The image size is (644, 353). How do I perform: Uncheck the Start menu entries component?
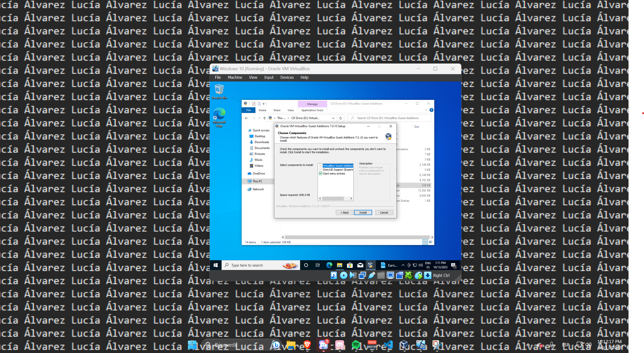tap(321, 173)
